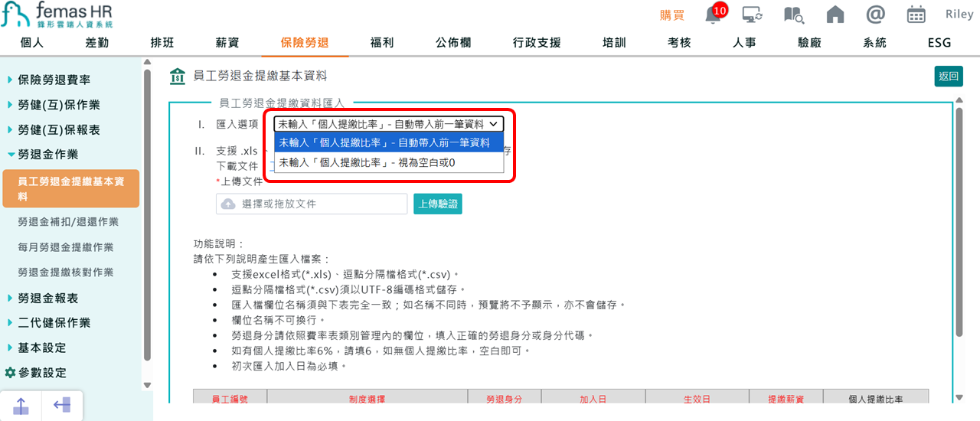Select 員工勞退金提繳基本資料 sidebar item
This screenshot has height=421, width=980.
point(70,189)
